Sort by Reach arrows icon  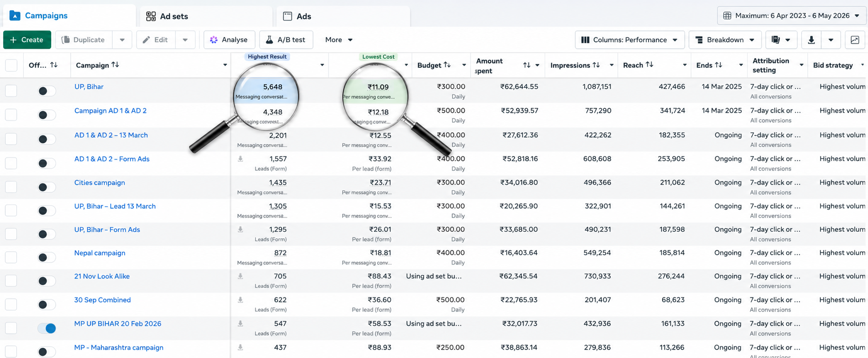(x=649, y=65)
